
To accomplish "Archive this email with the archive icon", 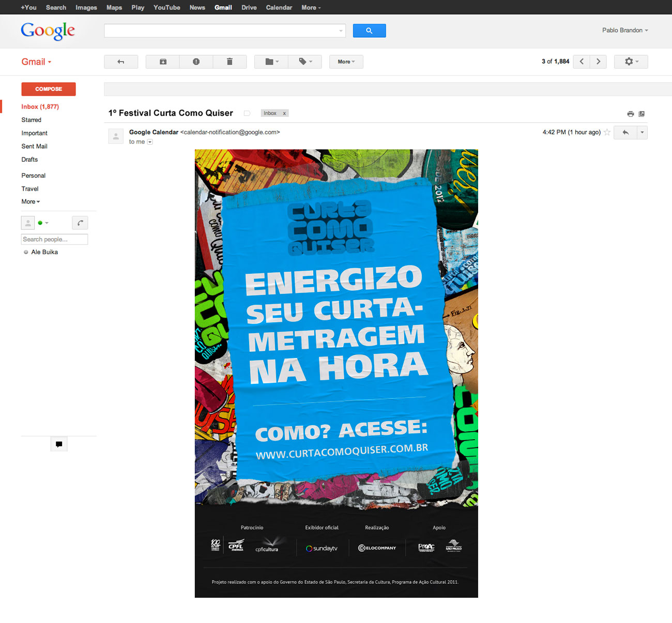I will (163, 62).
